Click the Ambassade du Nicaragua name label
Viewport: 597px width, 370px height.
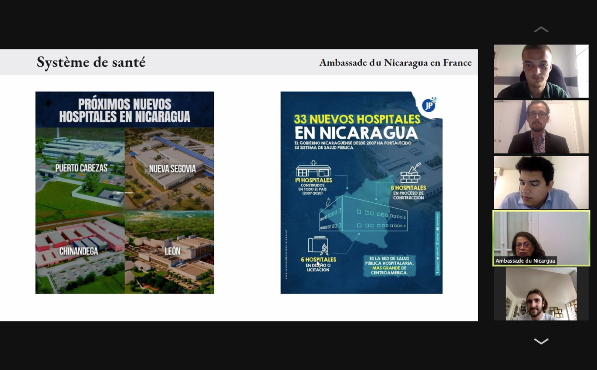pos(525,261)
